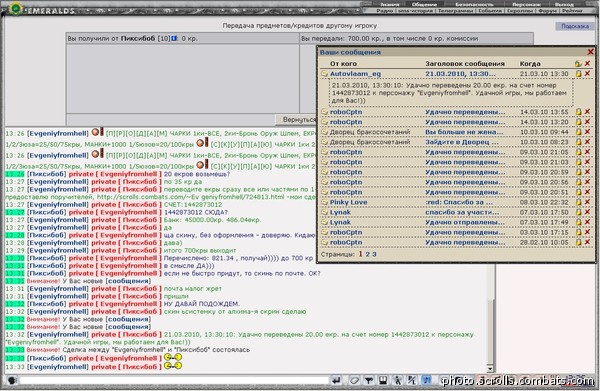Click the Заголовок сообщения column header
This screenshot has height=391, width=600.
click(x=465, y=64)
